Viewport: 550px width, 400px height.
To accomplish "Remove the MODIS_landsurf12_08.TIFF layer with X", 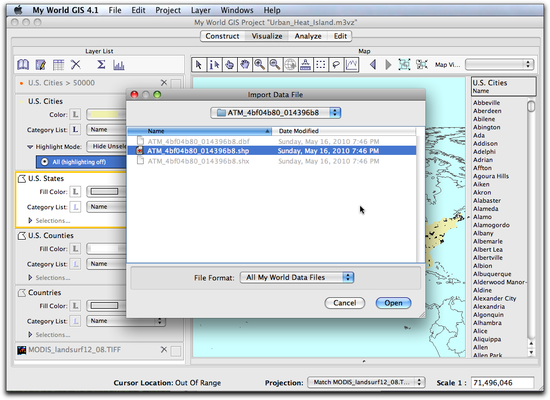I will pyautogui.click(x=163, y=350).
